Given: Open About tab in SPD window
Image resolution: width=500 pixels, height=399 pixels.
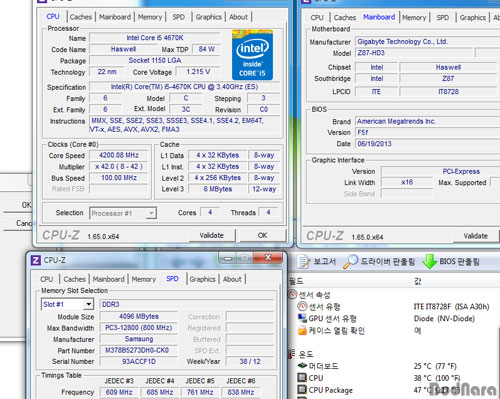Looking at the screenshot, I should pos(232,279).
